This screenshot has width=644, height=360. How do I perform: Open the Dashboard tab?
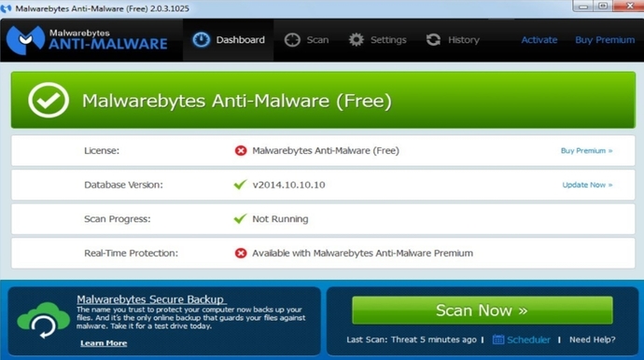point(229,40)
